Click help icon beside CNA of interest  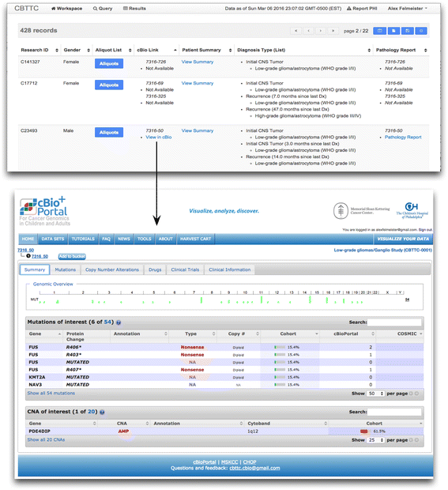tap(102, 413)
